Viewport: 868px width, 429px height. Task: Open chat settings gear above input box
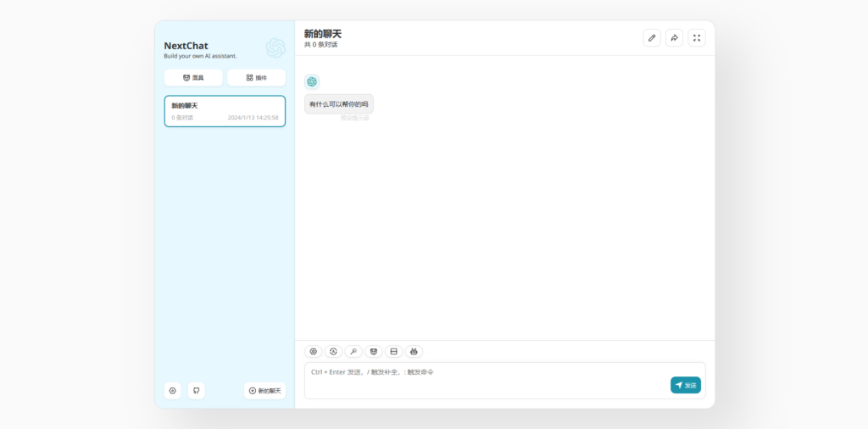[x=313, y=351]
